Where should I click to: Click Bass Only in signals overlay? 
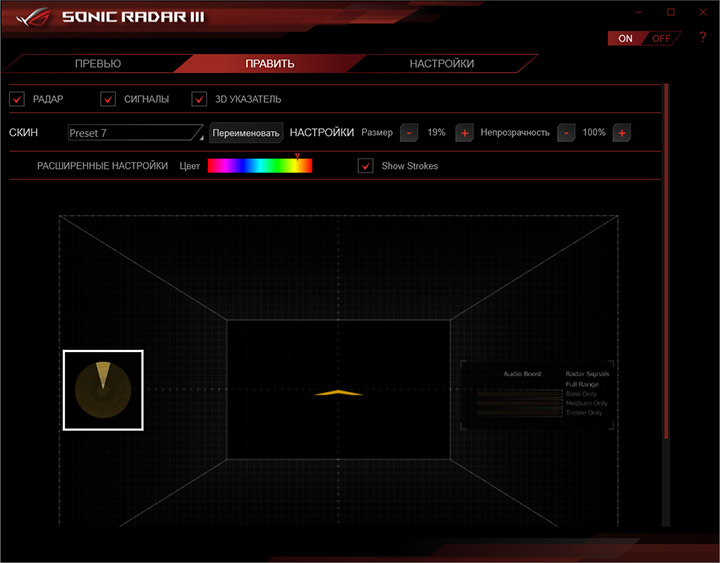(581, 394)
